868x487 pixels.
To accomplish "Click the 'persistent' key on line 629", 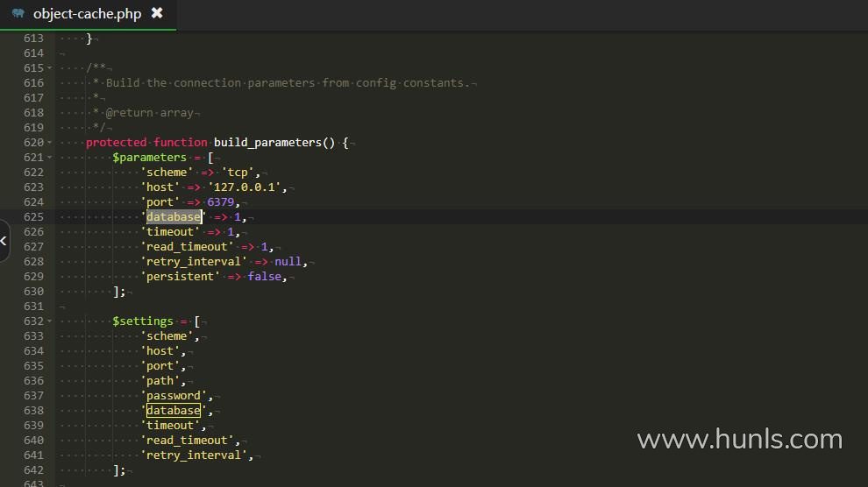I will [181, 277].
